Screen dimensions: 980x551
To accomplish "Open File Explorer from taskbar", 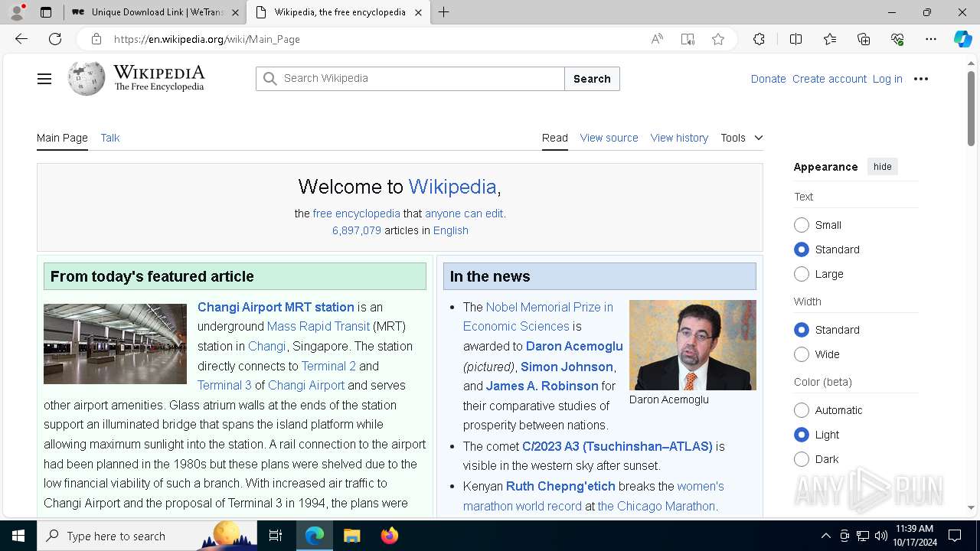I will 351,536.
